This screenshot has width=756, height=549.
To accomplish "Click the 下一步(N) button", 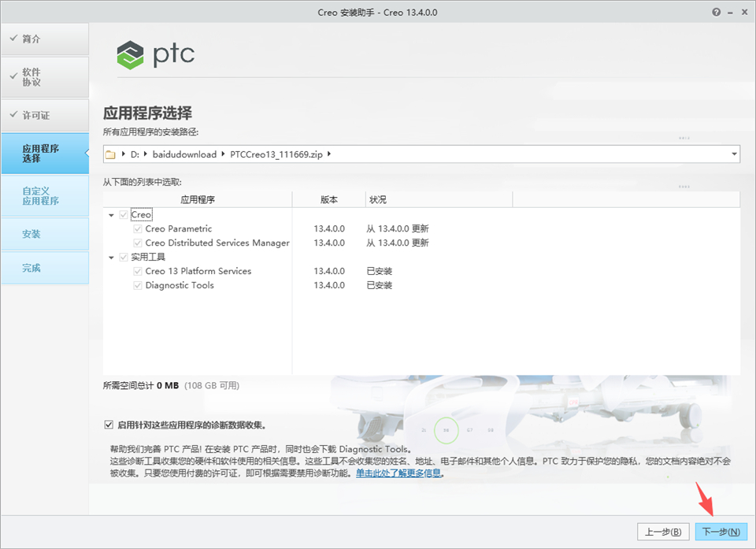I will point(721,532).
